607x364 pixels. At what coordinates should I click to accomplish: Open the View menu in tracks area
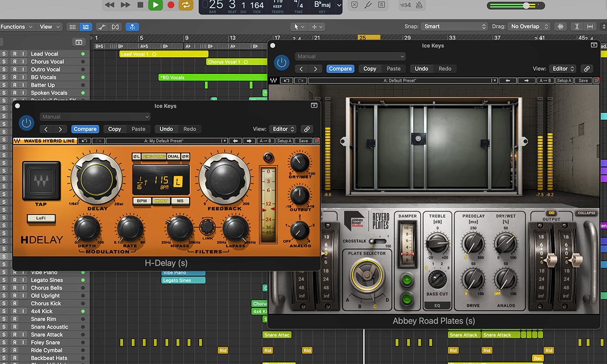50,27
